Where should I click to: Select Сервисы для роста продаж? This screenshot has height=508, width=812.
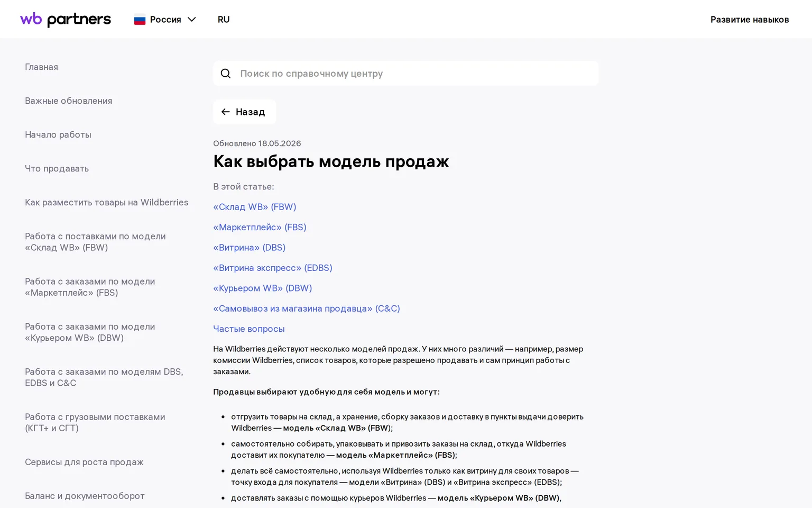85,462
